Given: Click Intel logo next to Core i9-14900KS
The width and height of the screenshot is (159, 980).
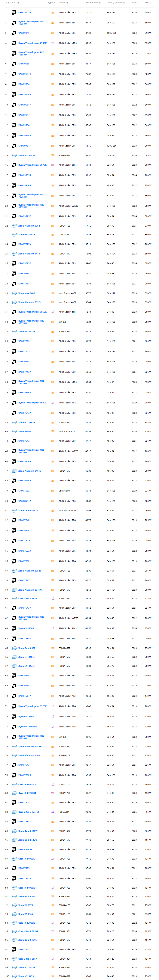Looking at the screenshot, I should point(14,784).
